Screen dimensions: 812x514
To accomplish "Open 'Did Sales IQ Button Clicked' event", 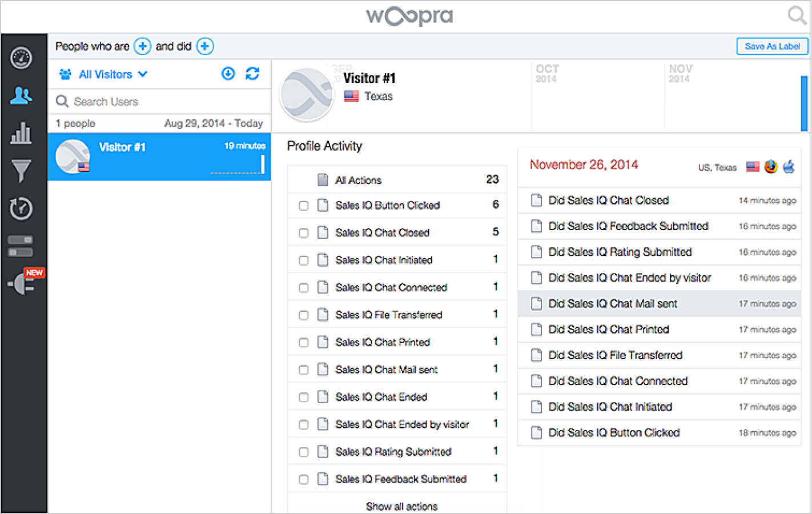I will 660,432.
